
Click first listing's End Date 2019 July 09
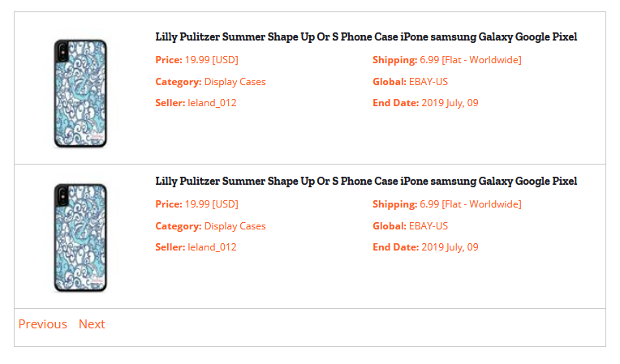click(x=425, y=103)
